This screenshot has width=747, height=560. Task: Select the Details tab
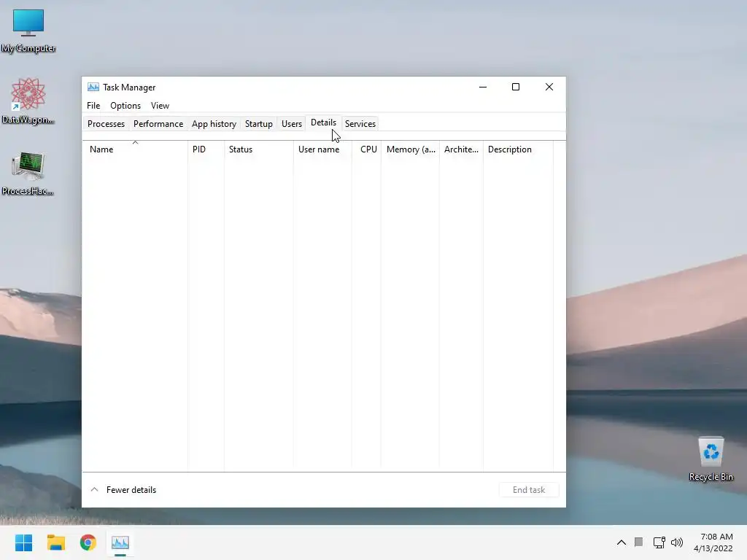[x=323, y=122]
